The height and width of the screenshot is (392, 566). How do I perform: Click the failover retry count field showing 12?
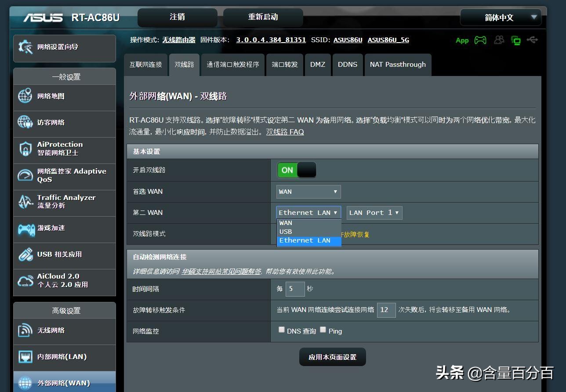point(386,310)
